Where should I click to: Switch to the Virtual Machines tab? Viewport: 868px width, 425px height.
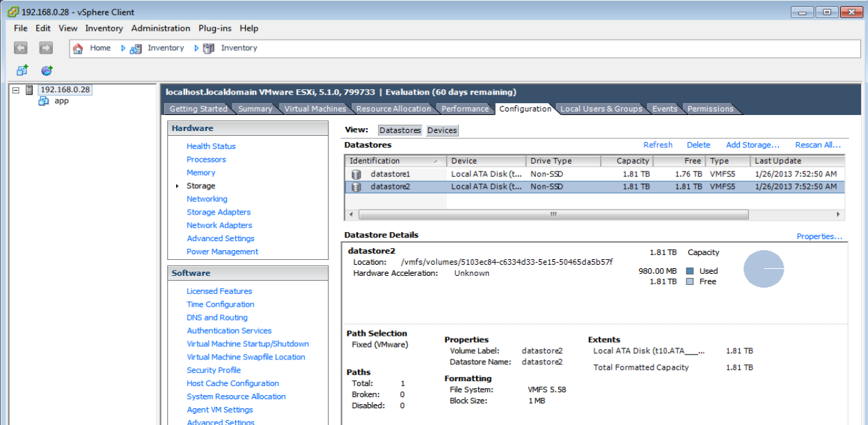click(315, 109)
